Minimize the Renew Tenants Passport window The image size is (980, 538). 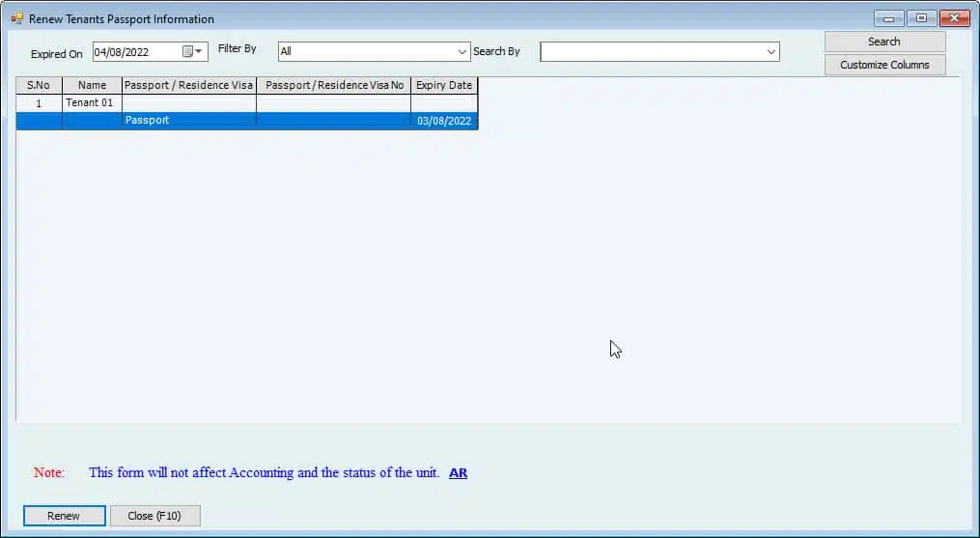888,18
